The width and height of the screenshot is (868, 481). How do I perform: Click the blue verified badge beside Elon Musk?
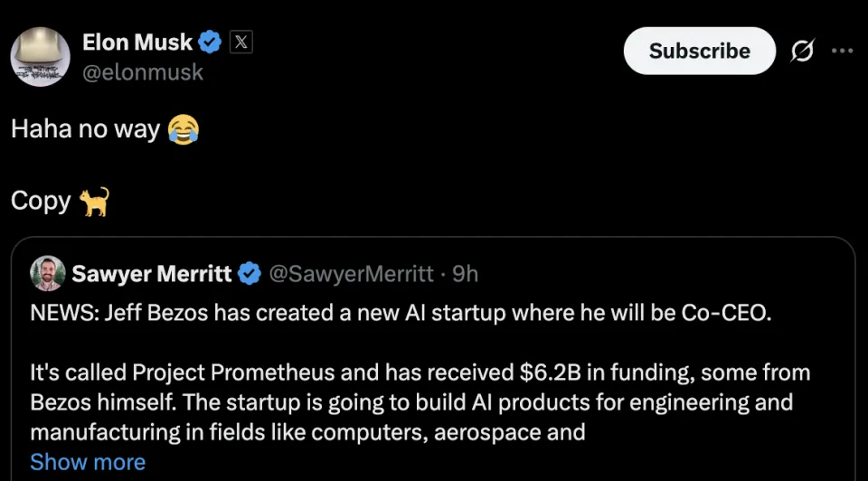(211, 42)
